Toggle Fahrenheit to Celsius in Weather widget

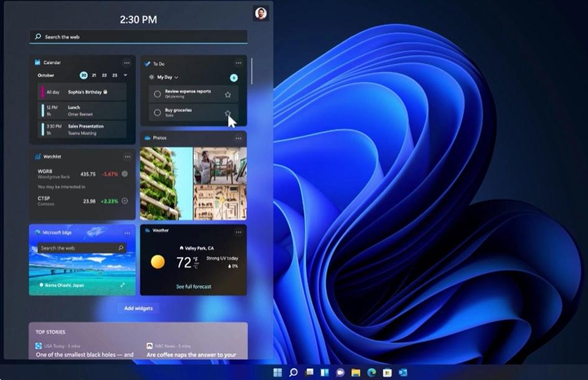[196, 266]
